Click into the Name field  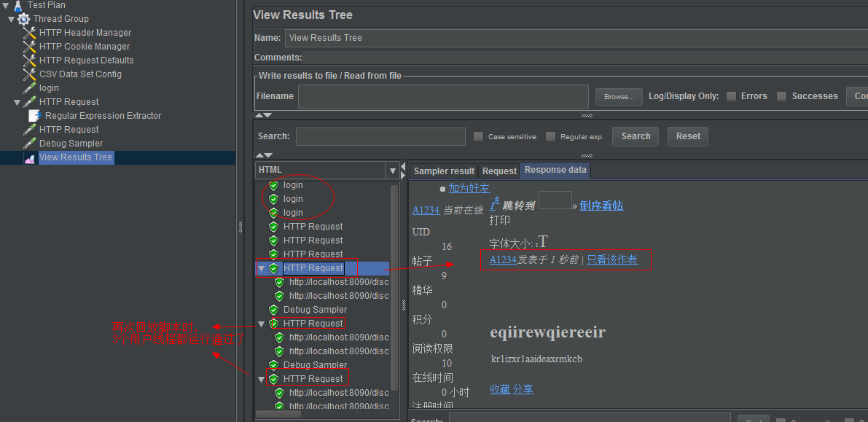coord(576,38)
